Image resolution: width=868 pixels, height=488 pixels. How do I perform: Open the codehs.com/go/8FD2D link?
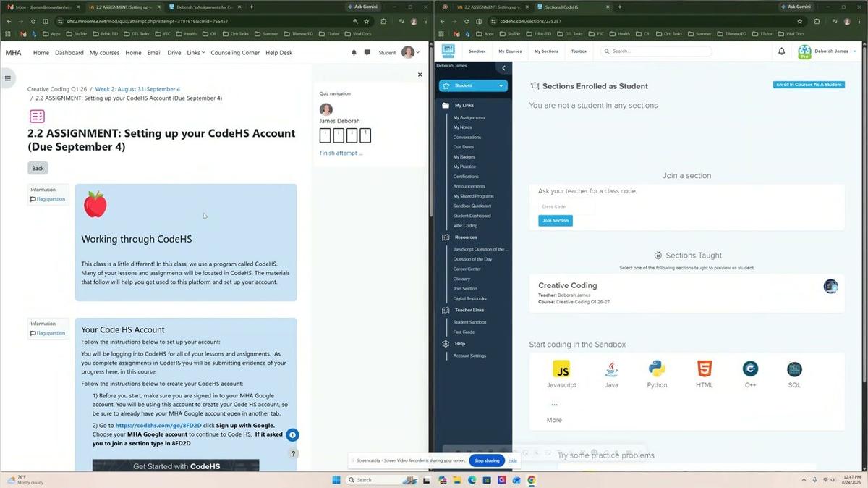(158, 425)
